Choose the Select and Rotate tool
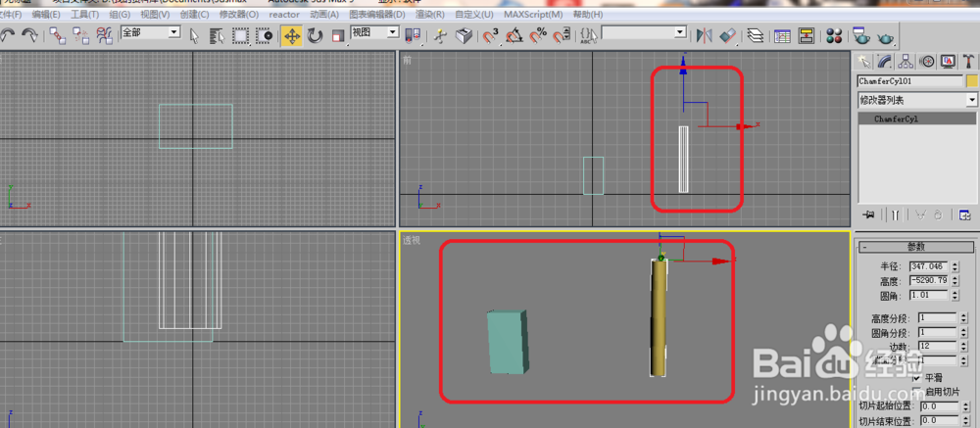This screenshot has width=980, height=428. (x=315, y=36)
